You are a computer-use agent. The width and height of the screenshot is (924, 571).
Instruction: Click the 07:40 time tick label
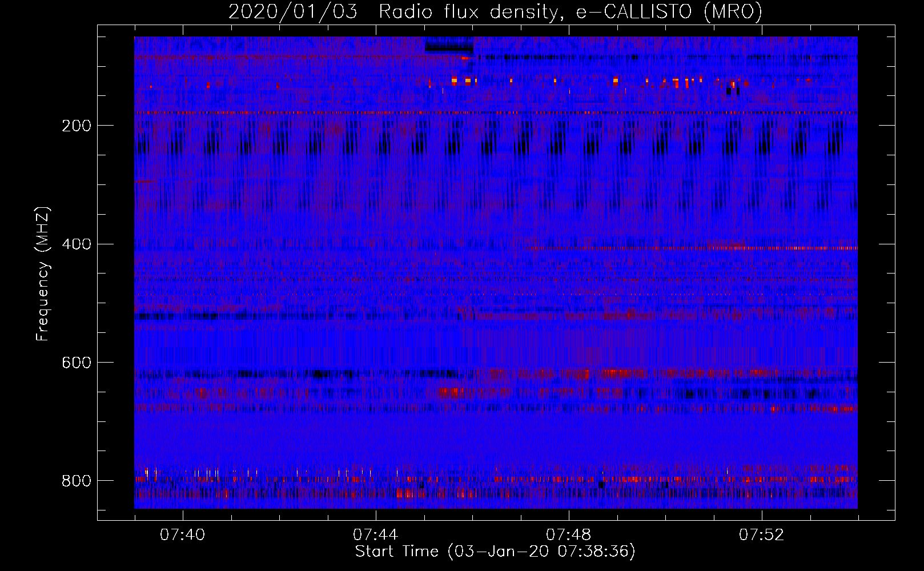click(x=183, y=535)
